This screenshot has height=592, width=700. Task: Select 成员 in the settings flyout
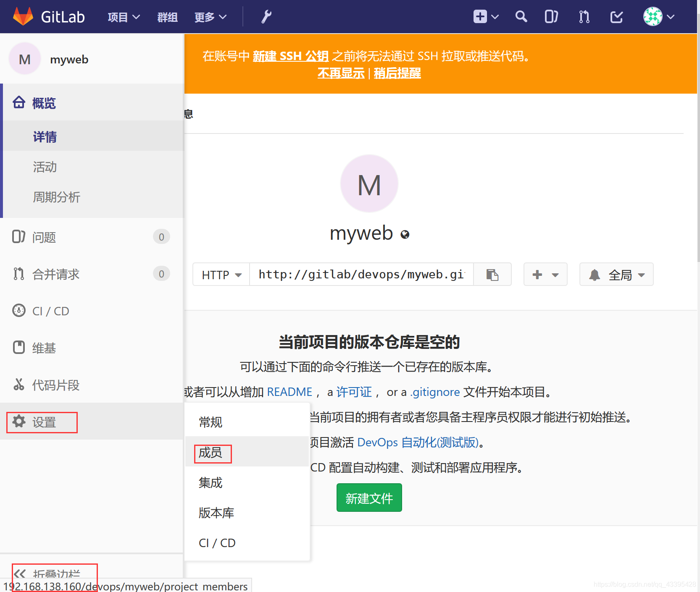click(x=247, y=452)
